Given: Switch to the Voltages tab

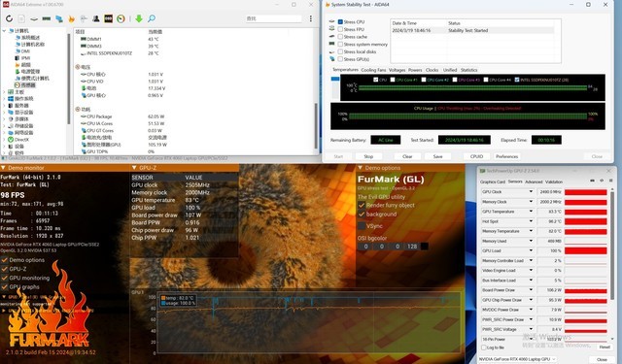Looking at the screenshot, I should coord(397,70).
